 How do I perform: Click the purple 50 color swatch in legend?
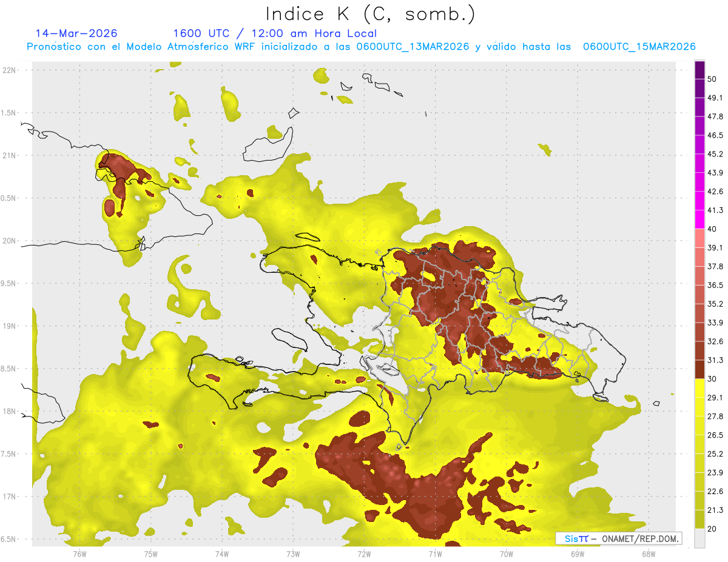tap(699, 70)
